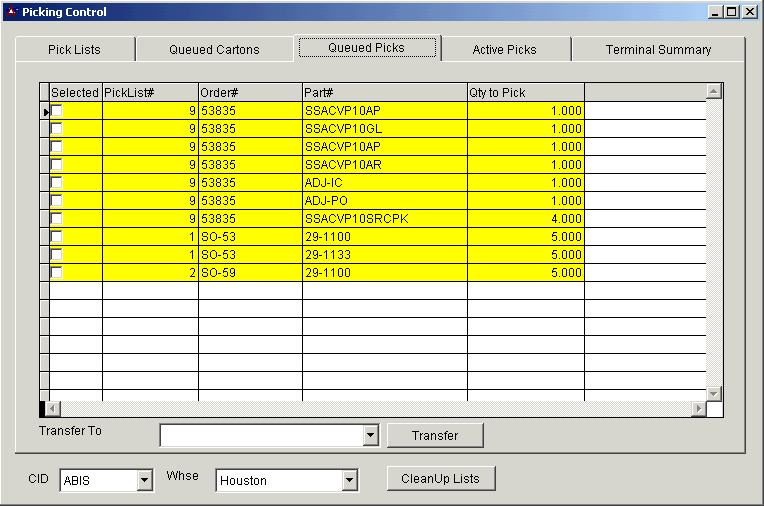The image size is (764, 506).
Task: Click the Qty to Pick column header
Action: pos(525,92)
